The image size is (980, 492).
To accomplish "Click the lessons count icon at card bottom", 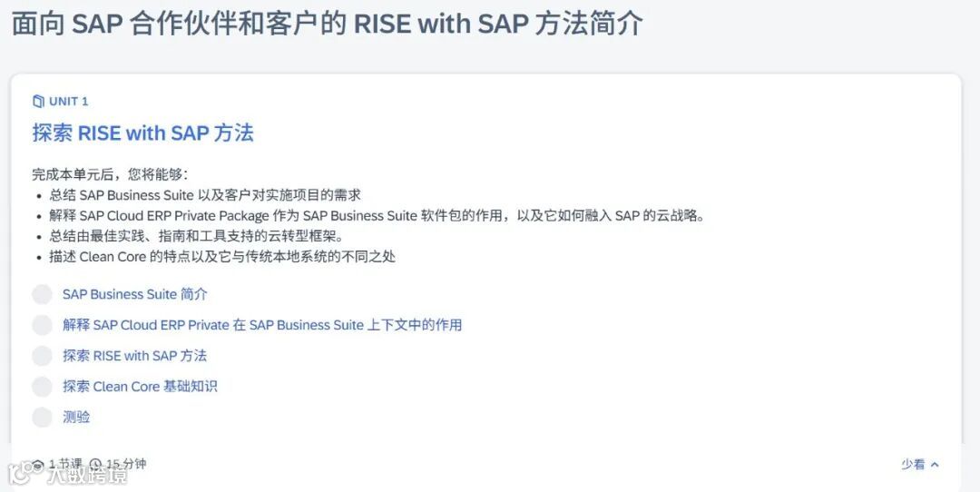I will point(38,465).
